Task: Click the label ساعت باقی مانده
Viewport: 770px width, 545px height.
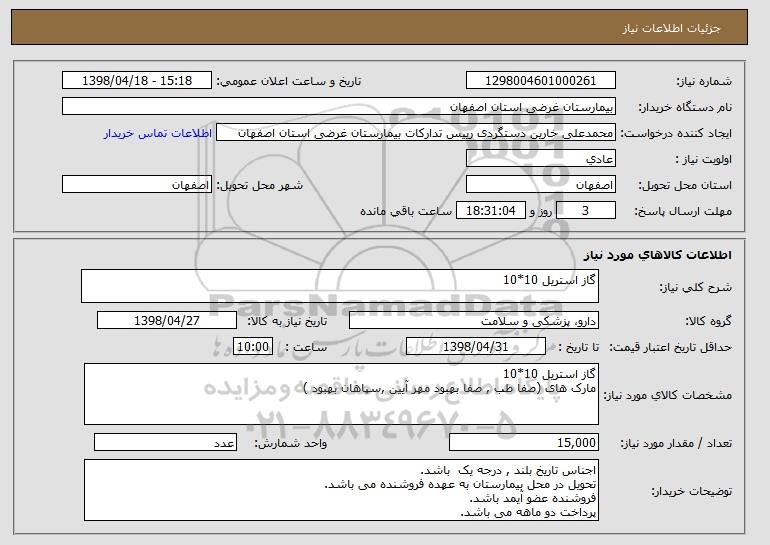Action: click(406, 211)
